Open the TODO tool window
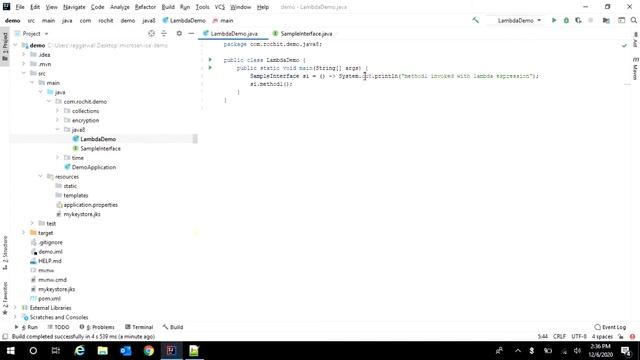640x360 pixels. point(58,327)
